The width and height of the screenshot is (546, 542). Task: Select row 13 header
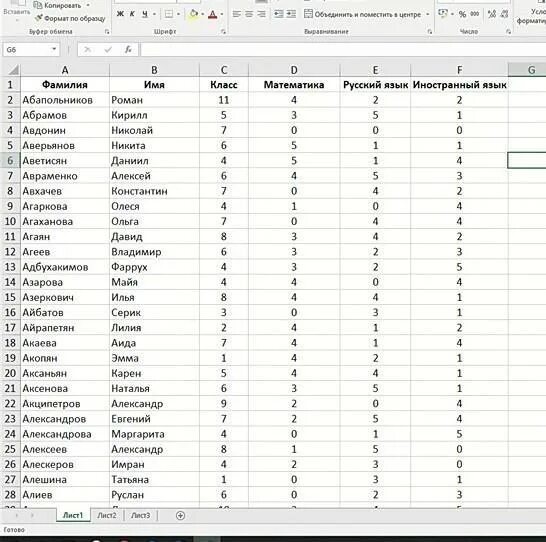[10, 267]
